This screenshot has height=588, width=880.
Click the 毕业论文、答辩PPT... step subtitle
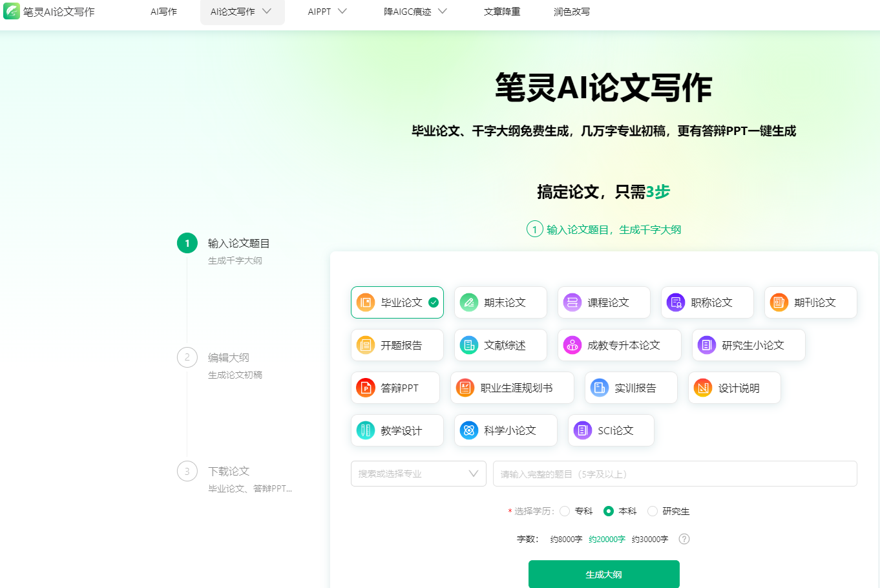click(x=250, y=489)
